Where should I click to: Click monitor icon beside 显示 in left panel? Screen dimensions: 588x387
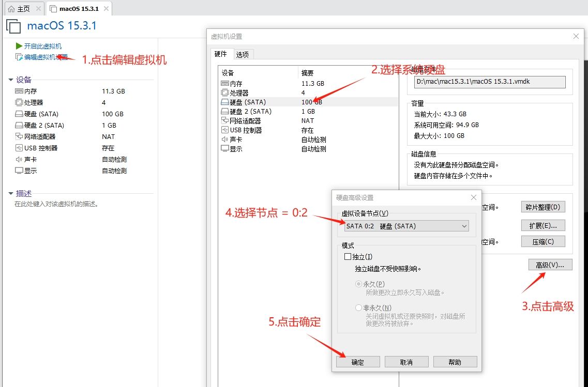click(x=19, y=171)
